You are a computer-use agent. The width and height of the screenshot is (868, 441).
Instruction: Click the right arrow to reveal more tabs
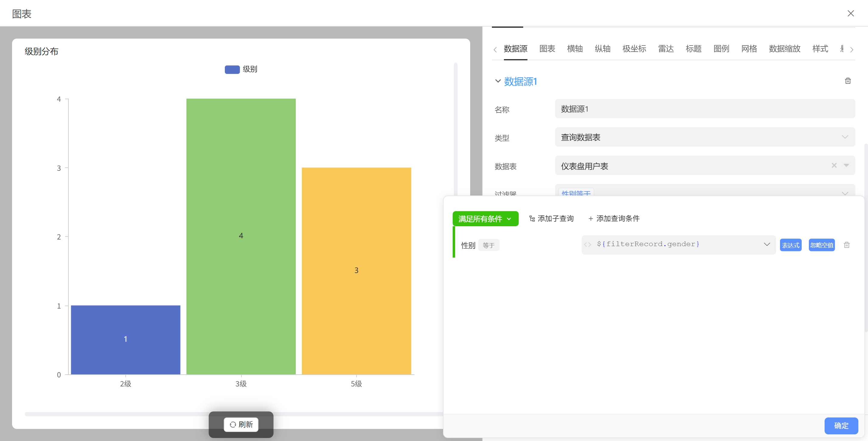pos(852,49)
